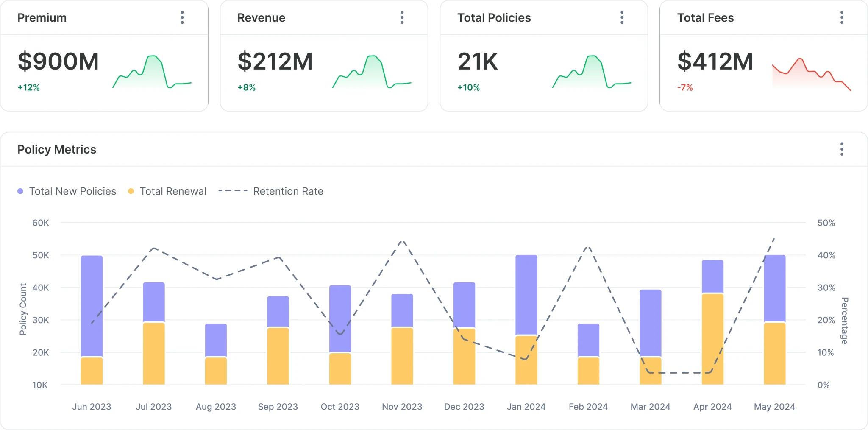The image size is (868, 430).
Task: Click the Total Policies sparkline chart
Action: click(592, 72)
